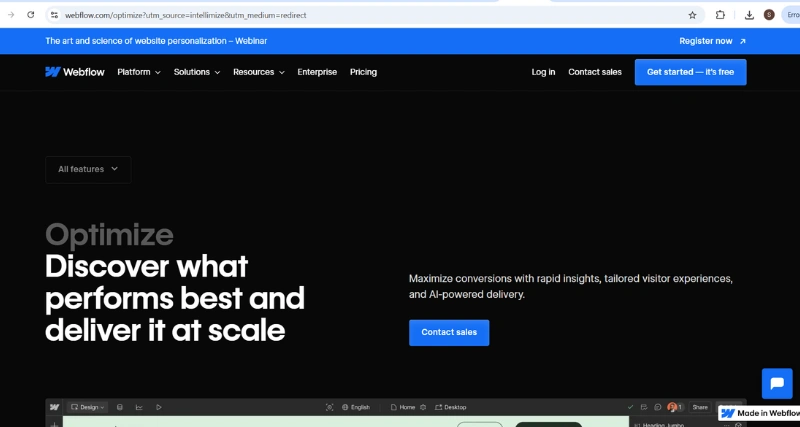Go to the Enterprise nav item
800x427 pixels.
[317, 72]
